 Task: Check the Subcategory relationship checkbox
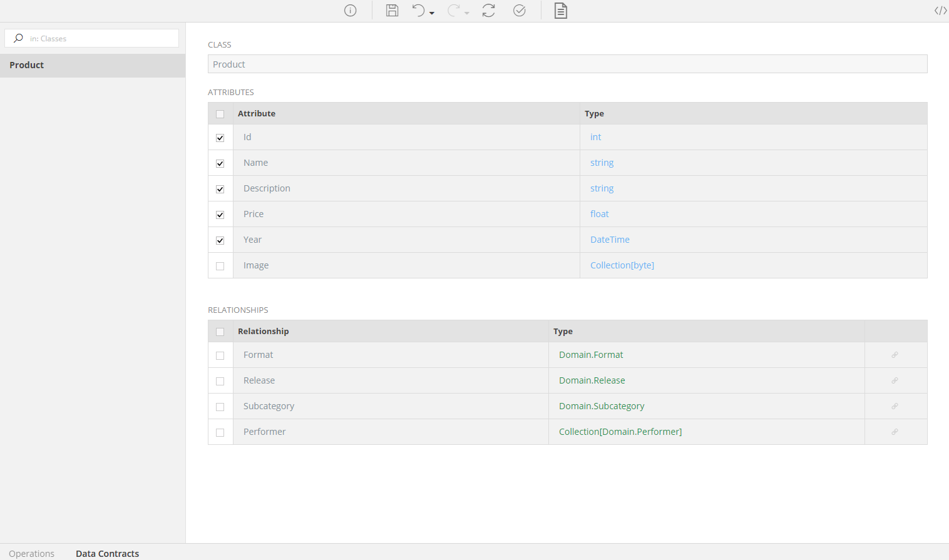coord(220,407)
